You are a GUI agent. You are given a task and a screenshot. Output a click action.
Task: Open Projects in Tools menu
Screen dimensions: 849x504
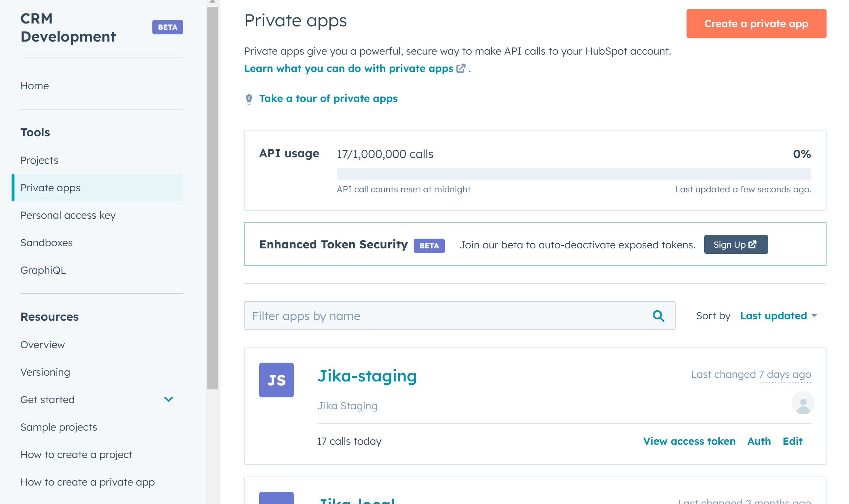tap(39, 160)
